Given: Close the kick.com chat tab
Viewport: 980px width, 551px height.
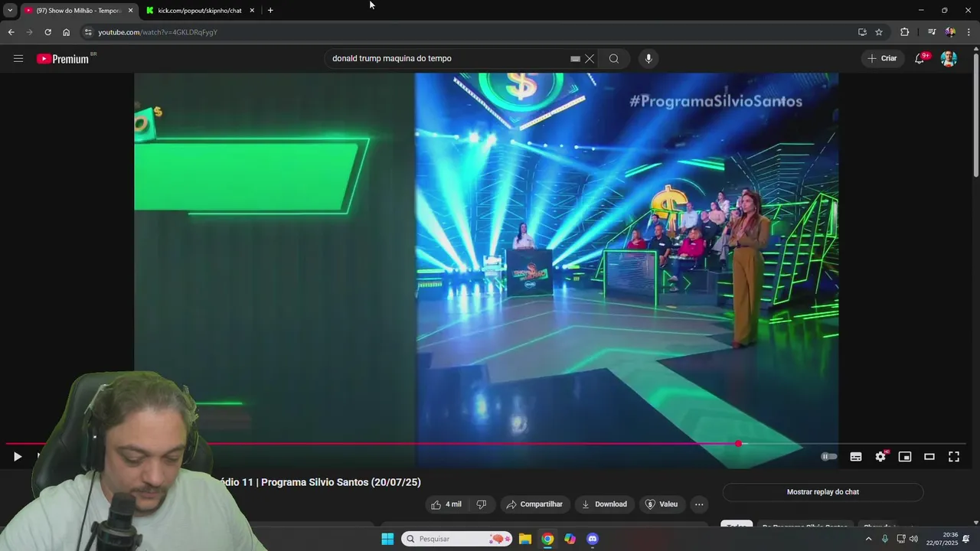Looking at the screenshot, I should tap(252, 11).
